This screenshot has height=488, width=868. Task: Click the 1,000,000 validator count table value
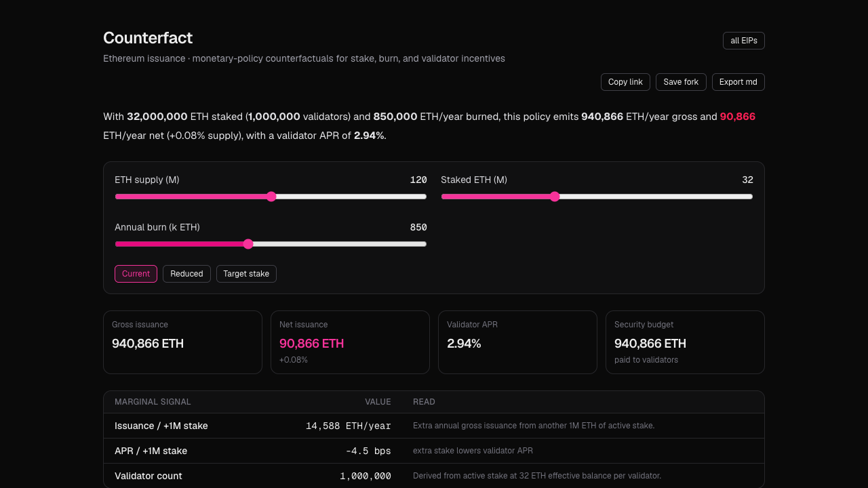366,476
